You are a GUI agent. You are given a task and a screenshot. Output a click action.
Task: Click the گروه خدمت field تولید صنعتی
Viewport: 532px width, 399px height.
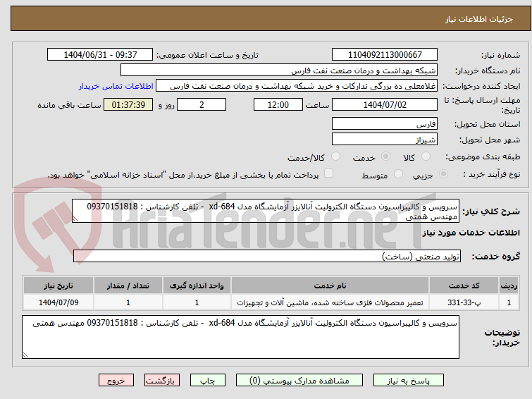(266, 256)
